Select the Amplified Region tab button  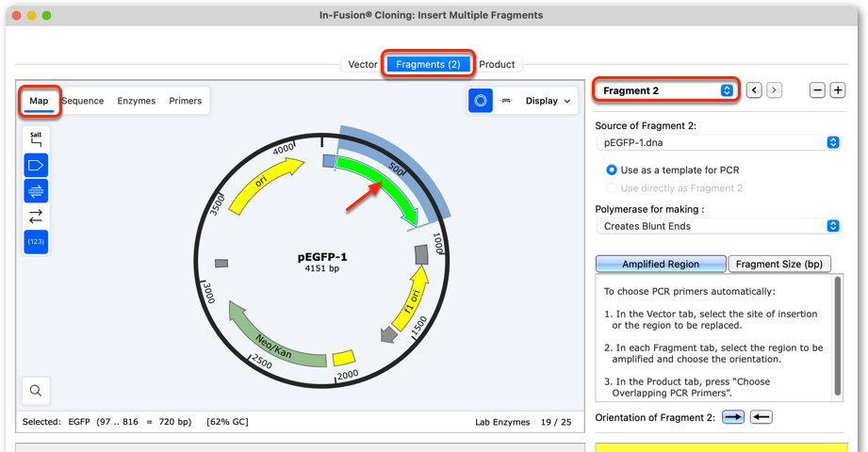tap(661, 264)
